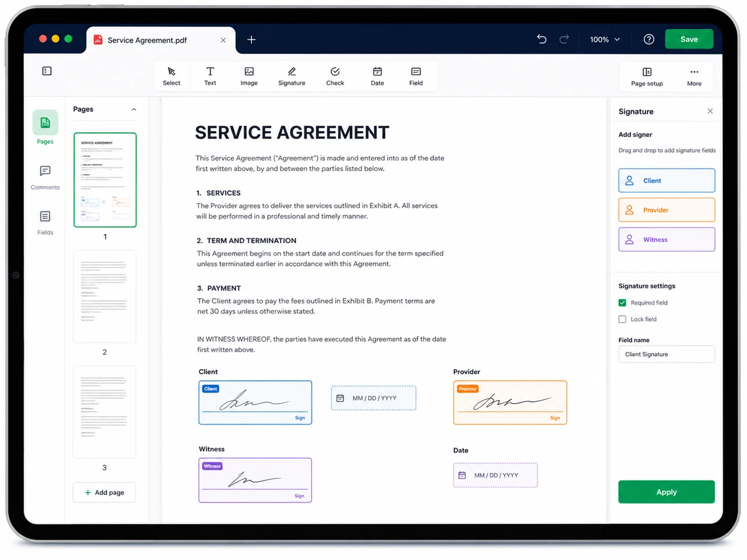The image size is (747, 560).
Task: Open the More options menu
Action: tap(694, 77)
